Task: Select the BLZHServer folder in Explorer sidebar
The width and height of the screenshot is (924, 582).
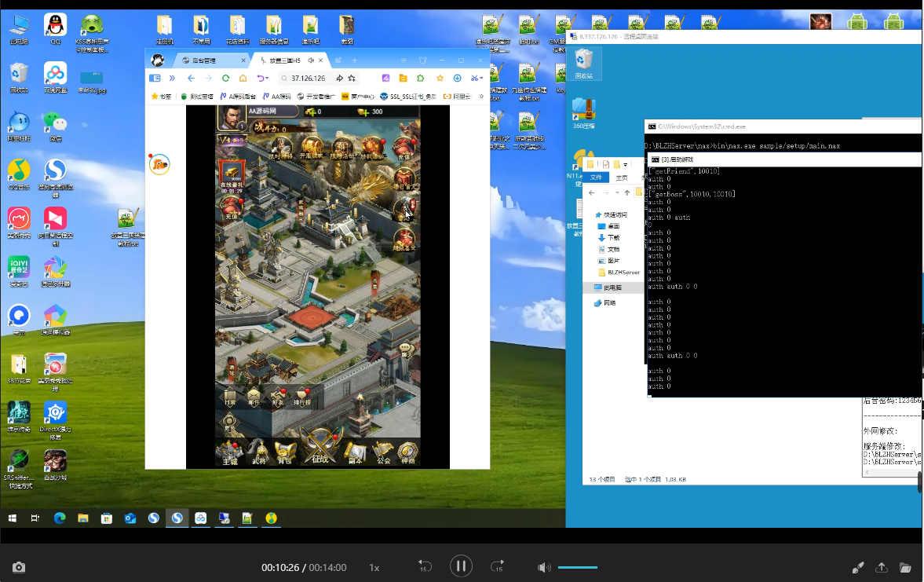Action: [x=619, y=273]
